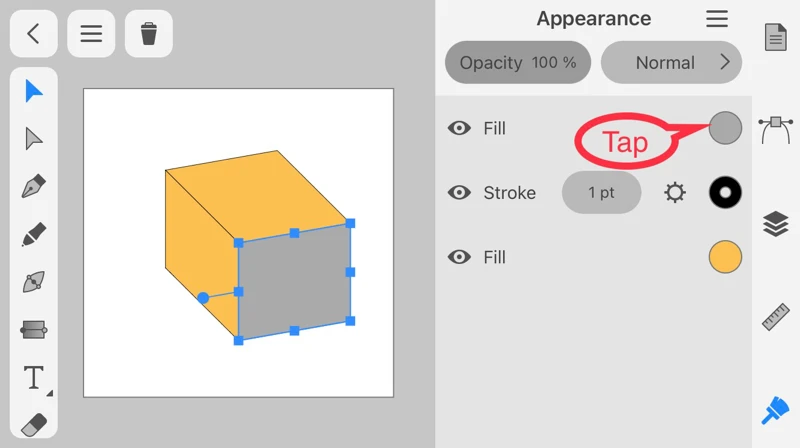Open the Path panel icon

pos(776,128)
